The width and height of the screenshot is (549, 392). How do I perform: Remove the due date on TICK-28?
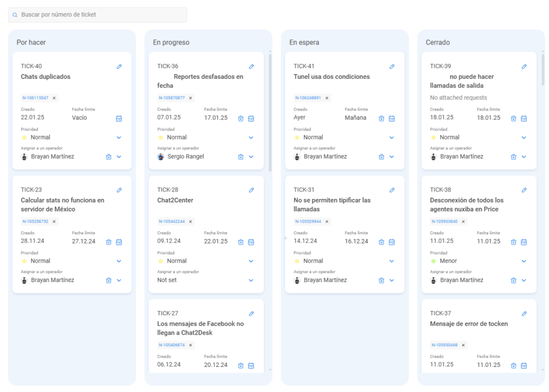[241, 242]
